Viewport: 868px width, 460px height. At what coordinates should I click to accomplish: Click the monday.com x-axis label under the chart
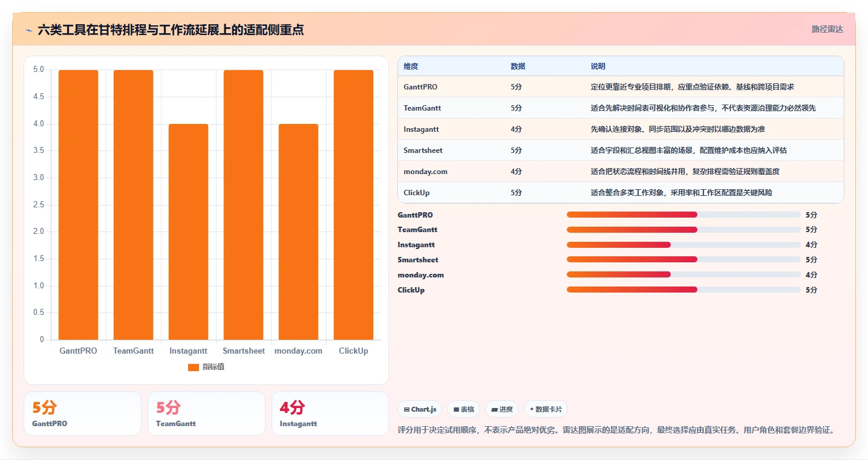298,351
